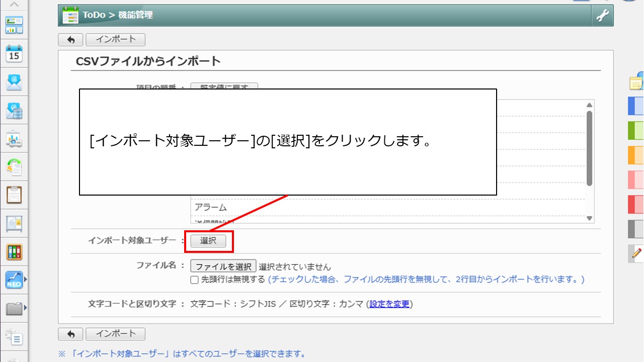This screenshot has width=644, height=362.
Task: Click the wrench settings icon in header
Action: (602, 16)
